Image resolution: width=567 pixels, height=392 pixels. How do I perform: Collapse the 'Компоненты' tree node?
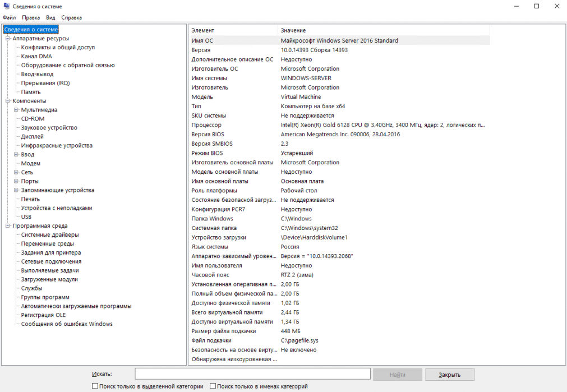click(8, 101)
